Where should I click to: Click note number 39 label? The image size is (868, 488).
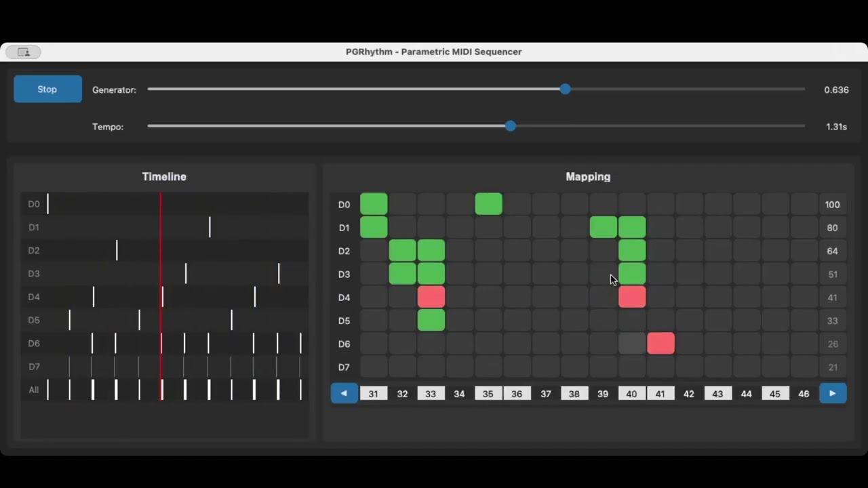tap(603, 394)
